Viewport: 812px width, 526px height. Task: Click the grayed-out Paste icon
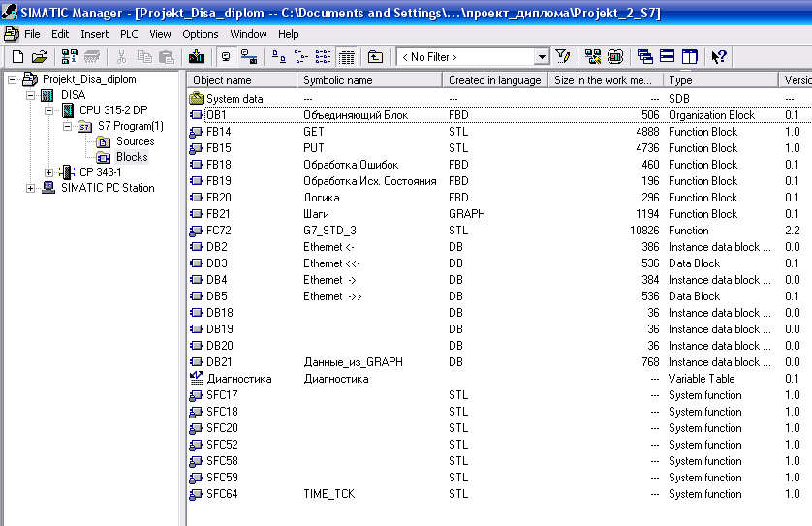[x=167, y=57]
